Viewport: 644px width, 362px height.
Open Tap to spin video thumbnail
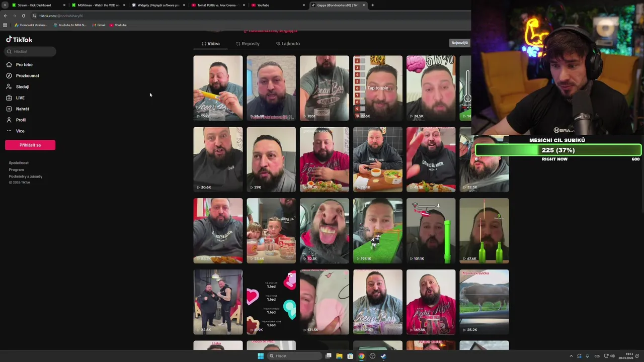pos(377,88)
